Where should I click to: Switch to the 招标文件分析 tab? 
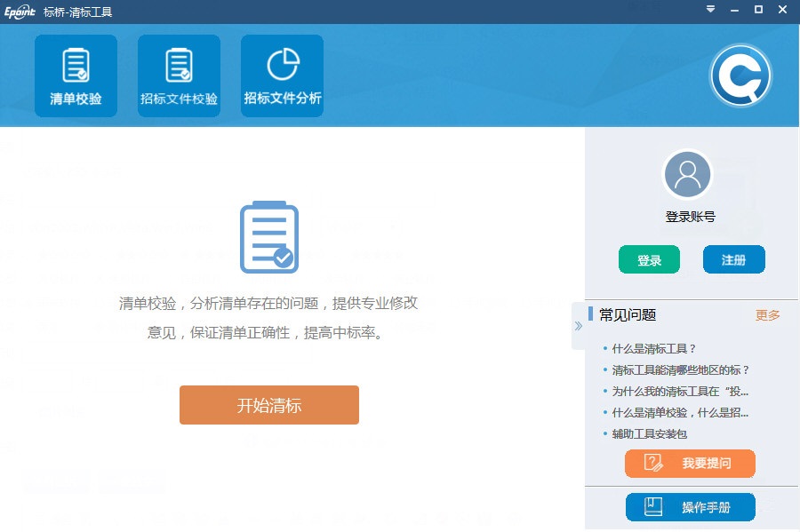point(282,75)
